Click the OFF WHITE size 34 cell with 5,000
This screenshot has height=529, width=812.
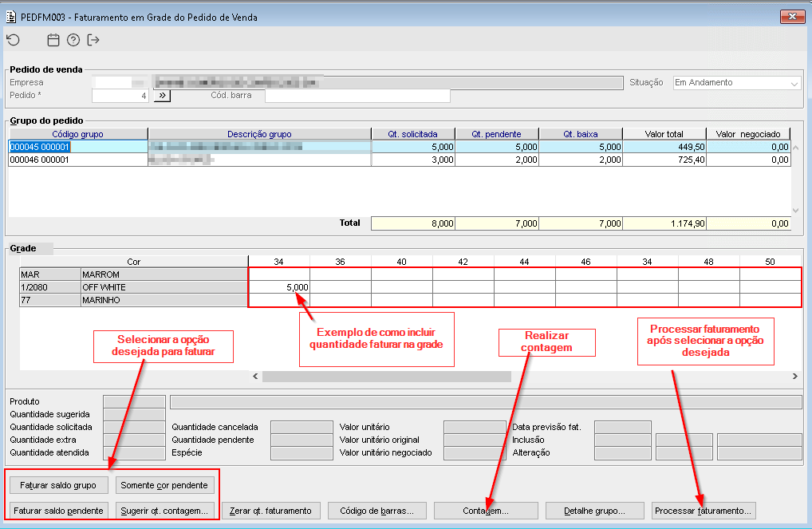[279, 287]
